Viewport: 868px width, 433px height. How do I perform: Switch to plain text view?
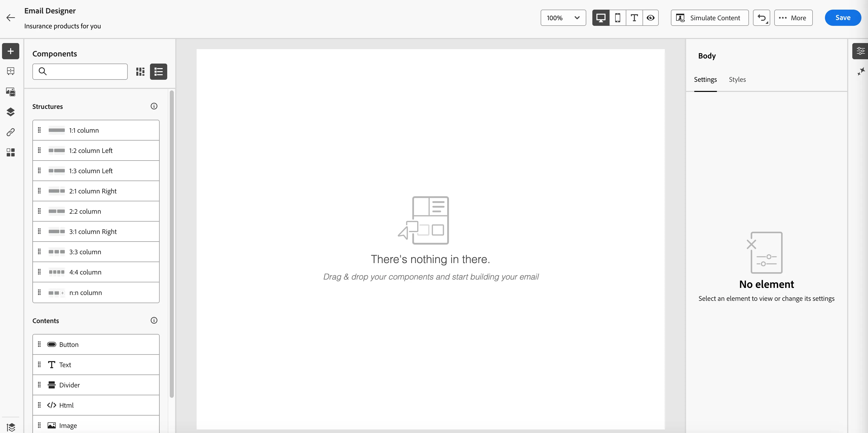634,17
